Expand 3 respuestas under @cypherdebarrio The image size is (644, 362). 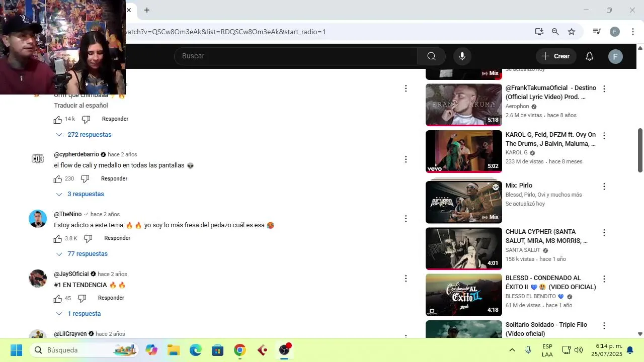80,194
